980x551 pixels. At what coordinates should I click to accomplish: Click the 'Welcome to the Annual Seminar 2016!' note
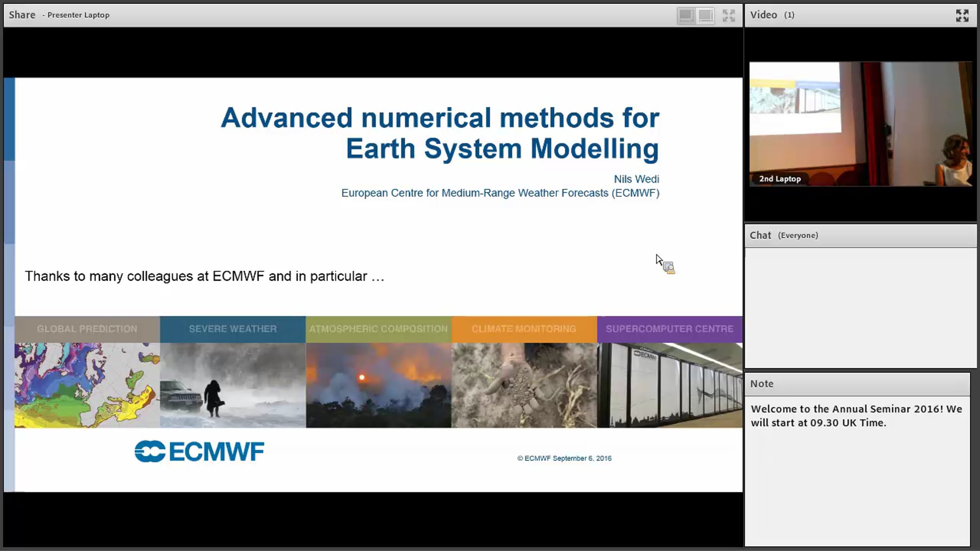pyautogui.click(x=856, y=415)
